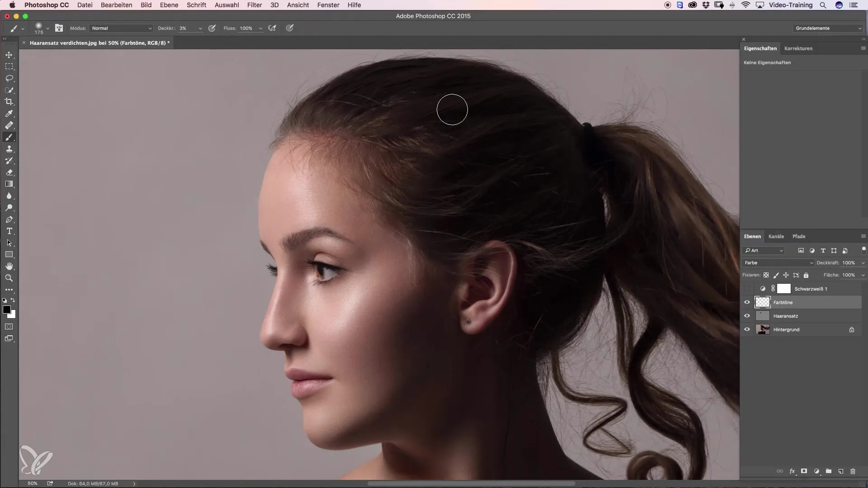The width and height of the screenshot is (868, 488).
Task: Open the brush panel toggle icon
Action: (59, 28)
